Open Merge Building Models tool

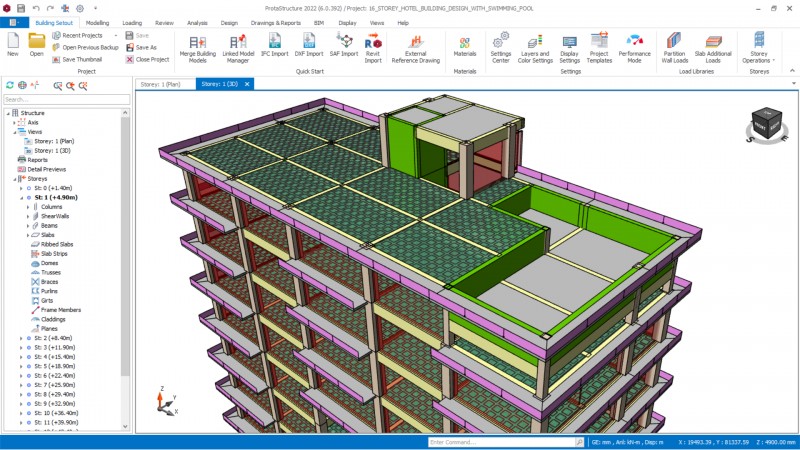click(x=197, y=48)
